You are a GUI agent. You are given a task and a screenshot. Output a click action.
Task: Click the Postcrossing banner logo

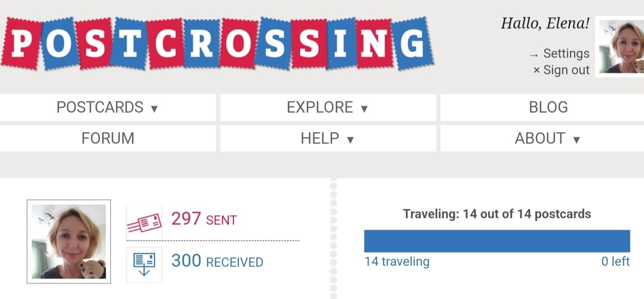tap(217, 43)
